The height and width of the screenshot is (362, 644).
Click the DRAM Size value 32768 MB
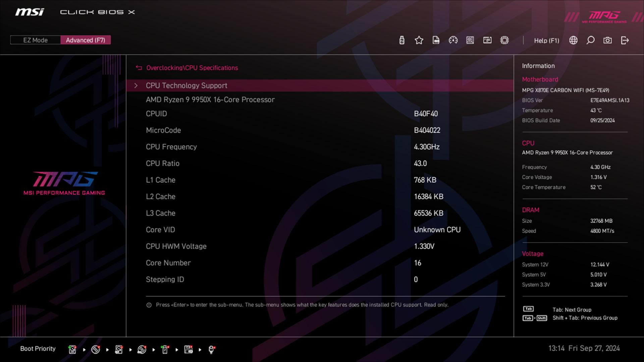601,221
